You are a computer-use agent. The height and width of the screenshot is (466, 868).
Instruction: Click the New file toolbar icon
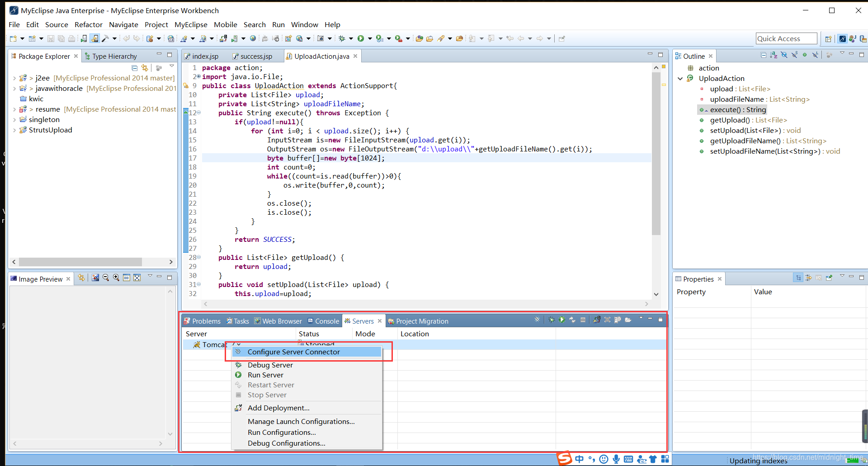13,39
